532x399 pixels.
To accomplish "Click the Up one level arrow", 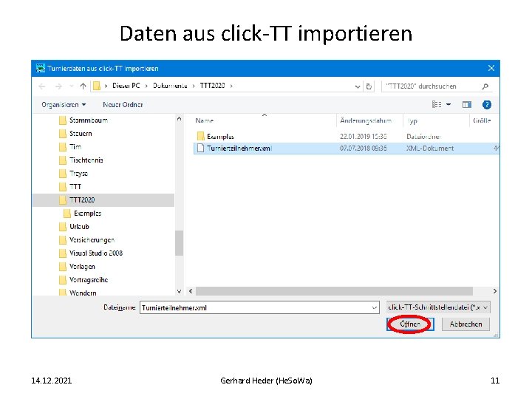I will [83, 86].
